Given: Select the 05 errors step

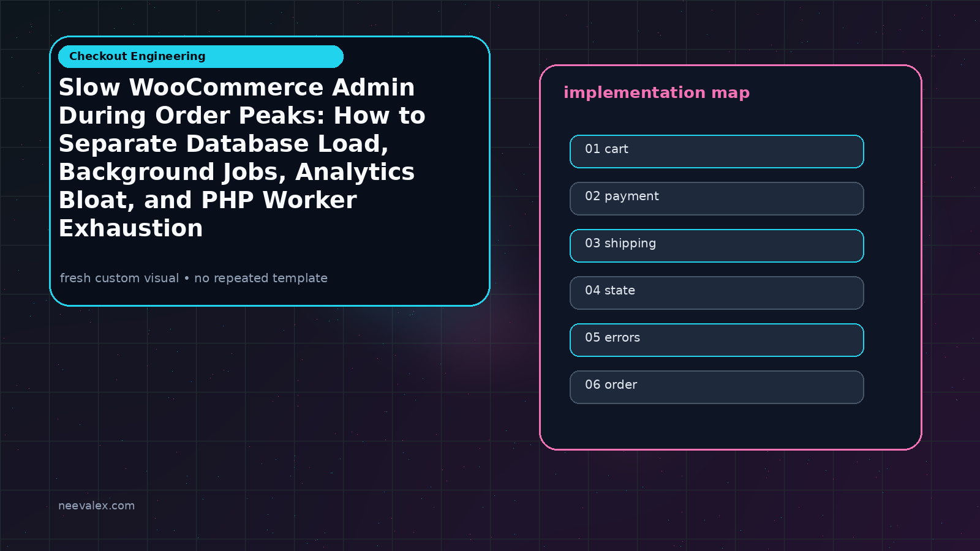Looking at the screenshot, I should click(717, 340).
